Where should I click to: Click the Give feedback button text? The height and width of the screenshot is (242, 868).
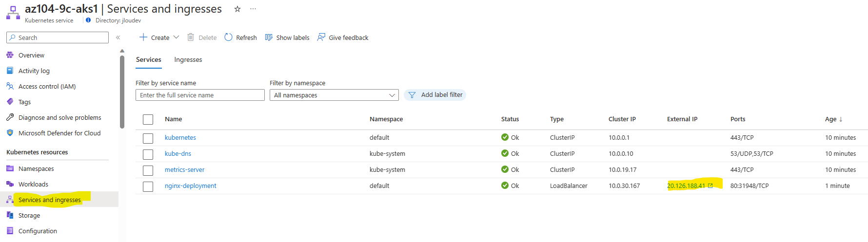click(x=349, y=37)
